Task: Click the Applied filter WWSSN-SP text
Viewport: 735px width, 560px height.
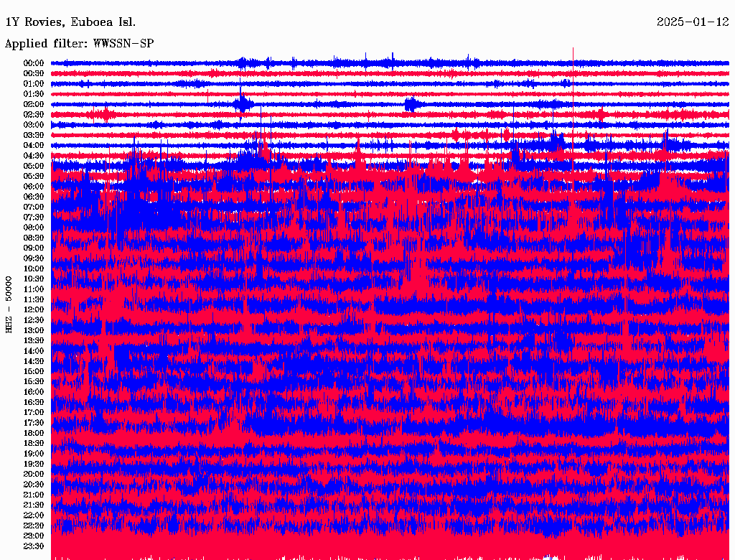Action: (79, 44)
